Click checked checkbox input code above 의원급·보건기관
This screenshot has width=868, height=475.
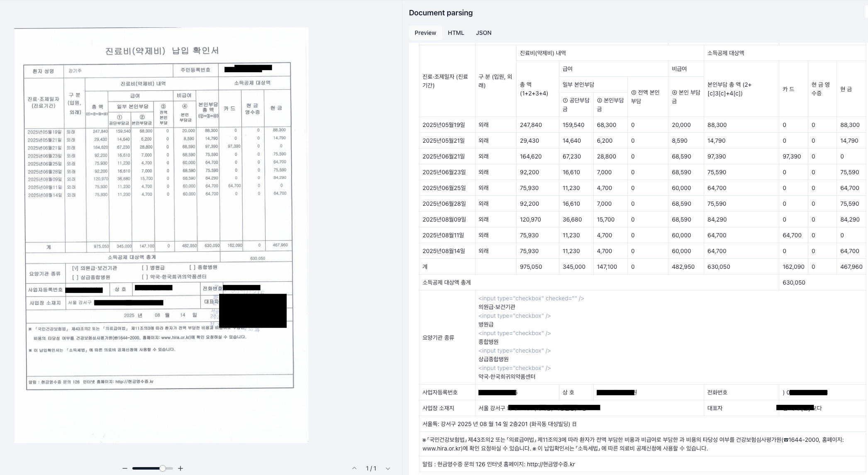(531, 298)
